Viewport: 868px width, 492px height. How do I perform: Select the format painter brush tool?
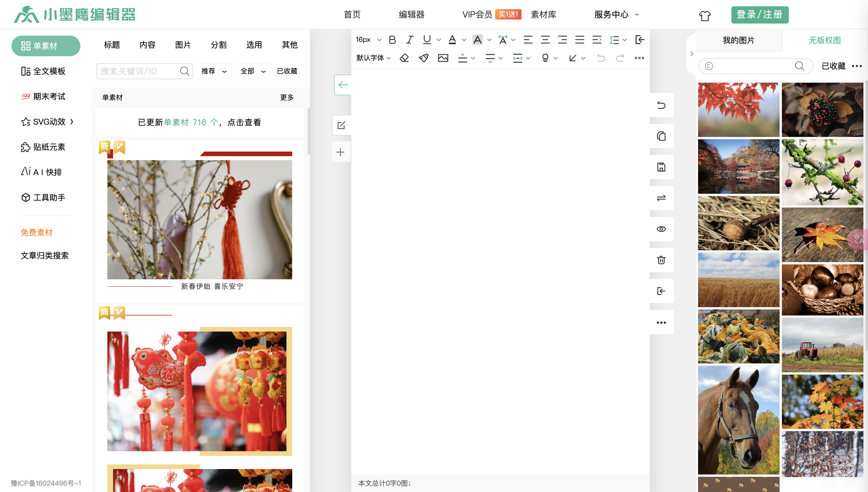tap(423, 58)
